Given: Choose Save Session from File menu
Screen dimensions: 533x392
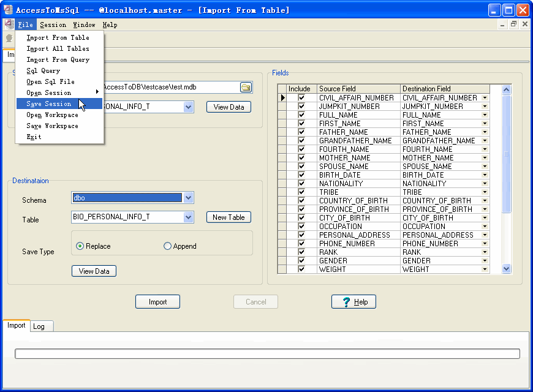Looking at the screenshot, I should pos(59,104).
